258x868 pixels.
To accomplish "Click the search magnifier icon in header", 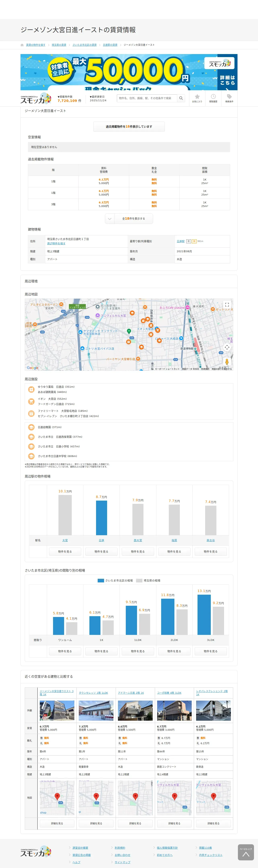I will point(181,98).
